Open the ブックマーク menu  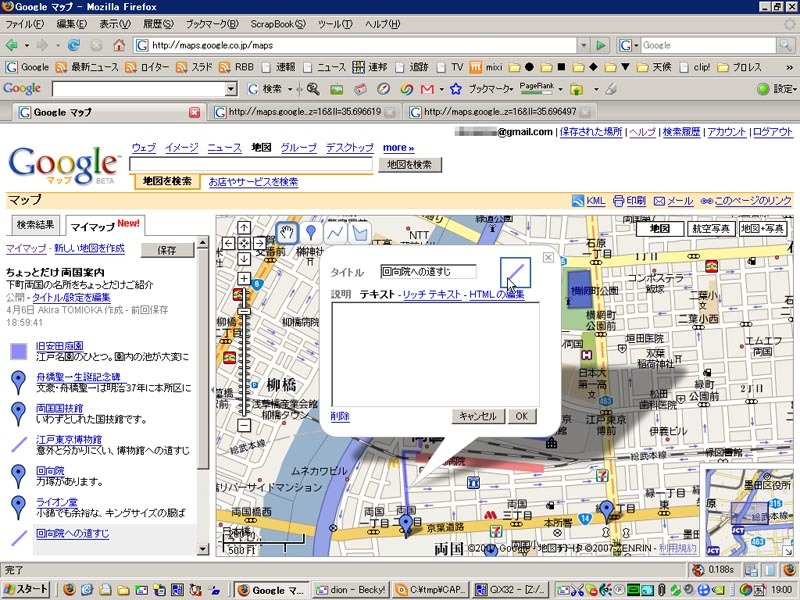(x=212, y=24)
